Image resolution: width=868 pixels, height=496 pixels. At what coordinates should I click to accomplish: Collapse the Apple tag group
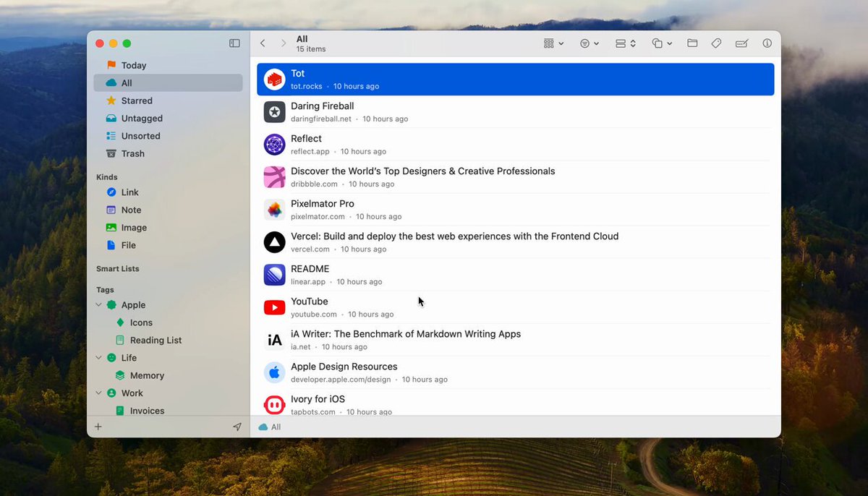98,305
